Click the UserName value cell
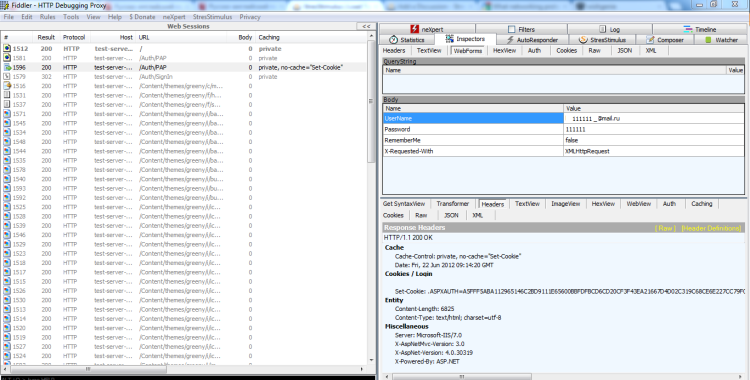 coord(654,118)
